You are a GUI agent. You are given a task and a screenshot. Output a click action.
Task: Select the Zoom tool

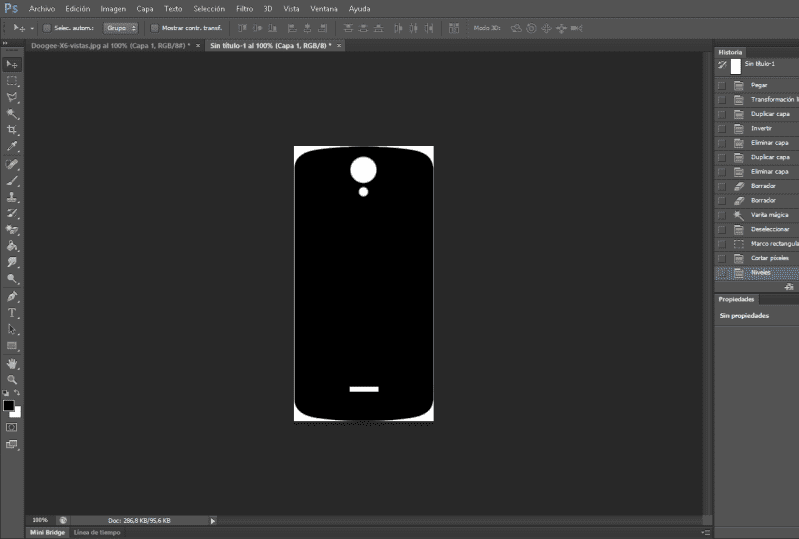(x=12, y=380)
